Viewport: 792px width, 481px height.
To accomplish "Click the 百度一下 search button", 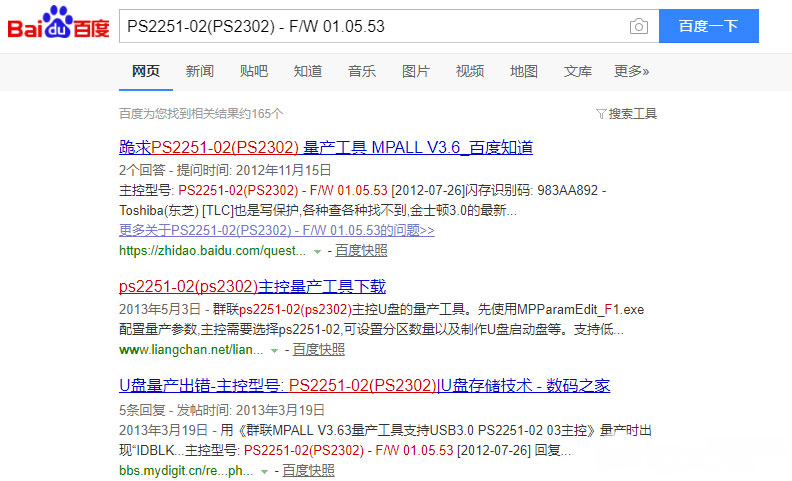I will pyautogui.click(x=709, y=26).
